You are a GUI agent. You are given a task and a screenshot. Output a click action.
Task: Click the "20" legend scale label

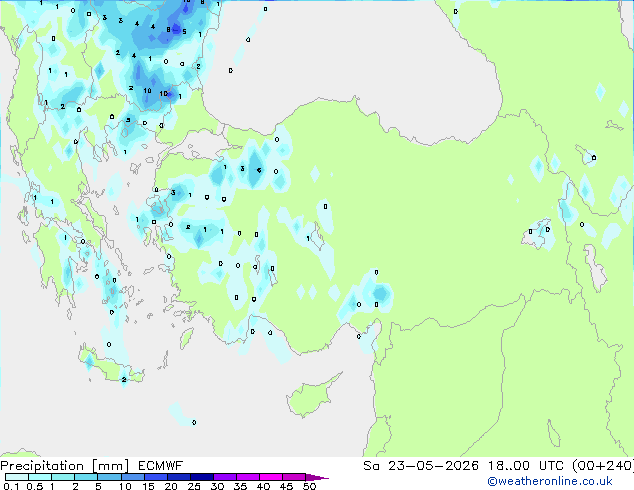[171, 486]
